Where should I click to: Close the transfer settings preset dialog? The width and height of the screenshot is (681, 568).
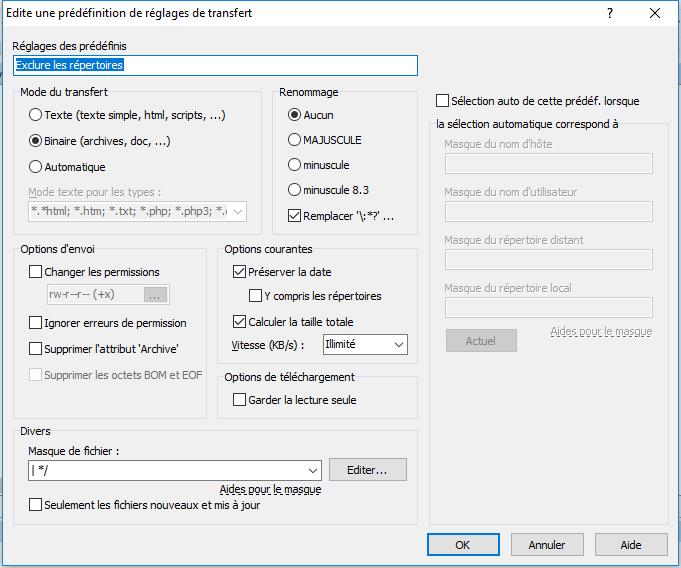point(655,13)
